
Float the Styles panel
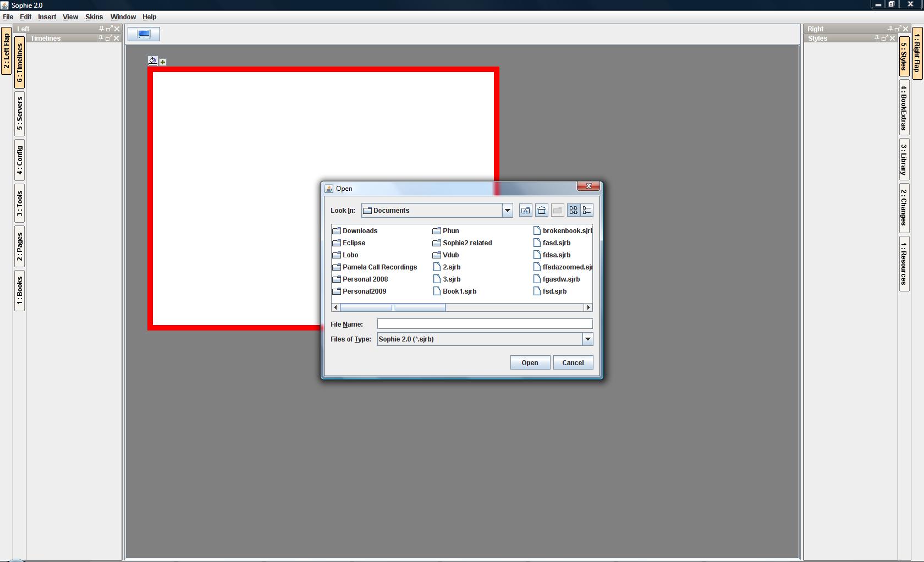884,38
